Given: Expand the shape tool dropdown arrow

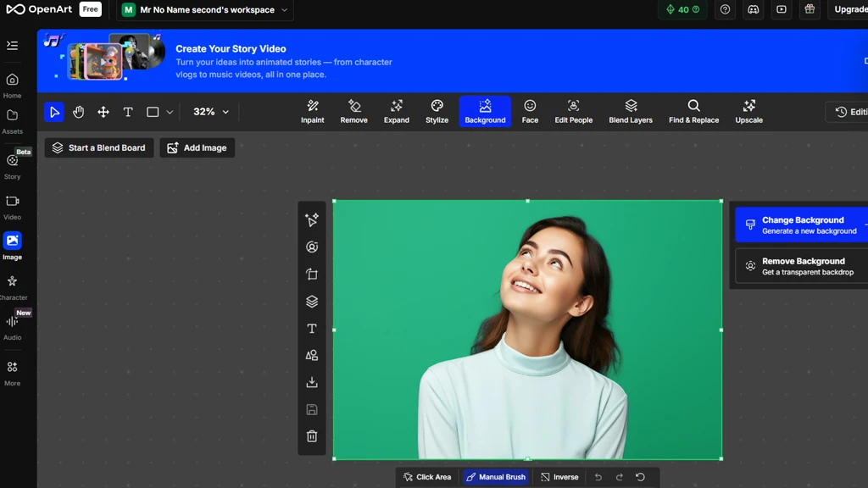Looking at the screenshot, I should [x=170, y=112].
